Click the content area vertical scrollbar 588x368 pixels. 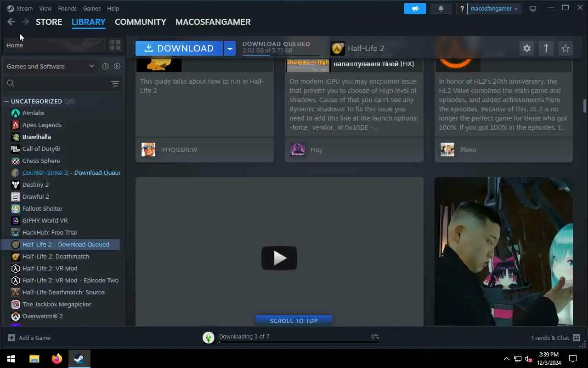(585, 105)
